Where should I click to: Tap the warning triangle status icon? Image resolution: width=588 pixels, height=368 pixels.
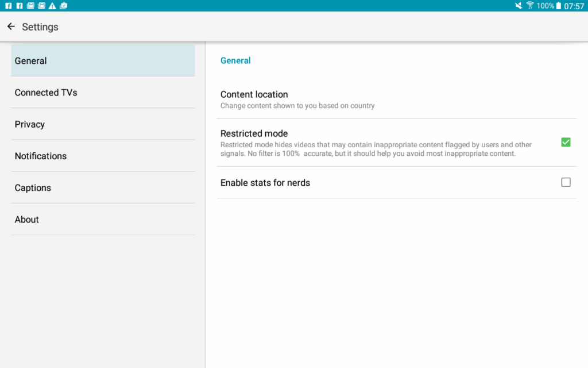[x=52, y=6]
